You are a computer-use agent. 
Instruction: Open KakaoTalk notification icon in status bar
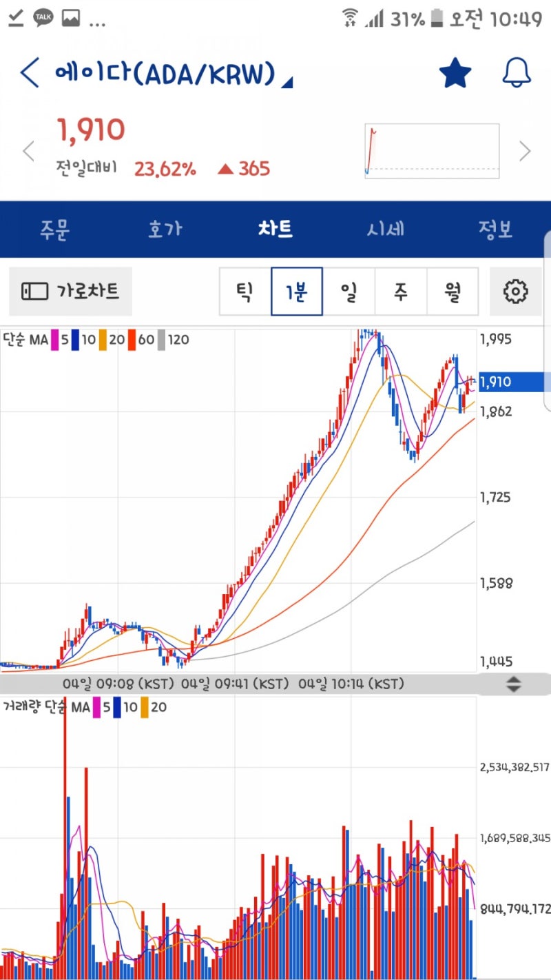tap(43, 19)
